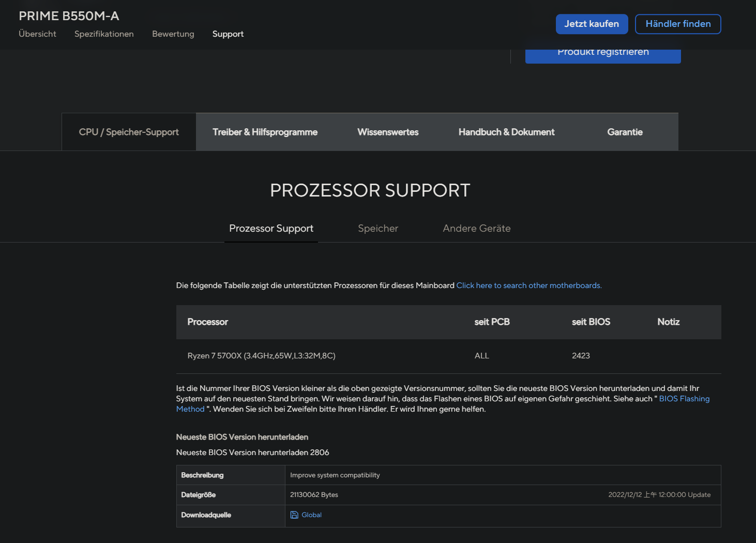756x543 pixels.
Task: Switch to Handbuch & Dokument tab
Action: coord(506,132)
